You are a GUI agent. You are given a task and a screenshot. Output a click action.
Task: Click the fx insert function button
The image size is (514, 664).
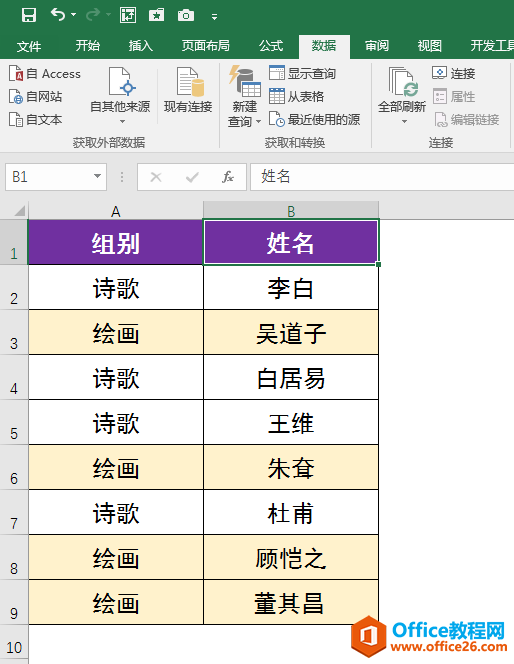click(x=228, y=177)
